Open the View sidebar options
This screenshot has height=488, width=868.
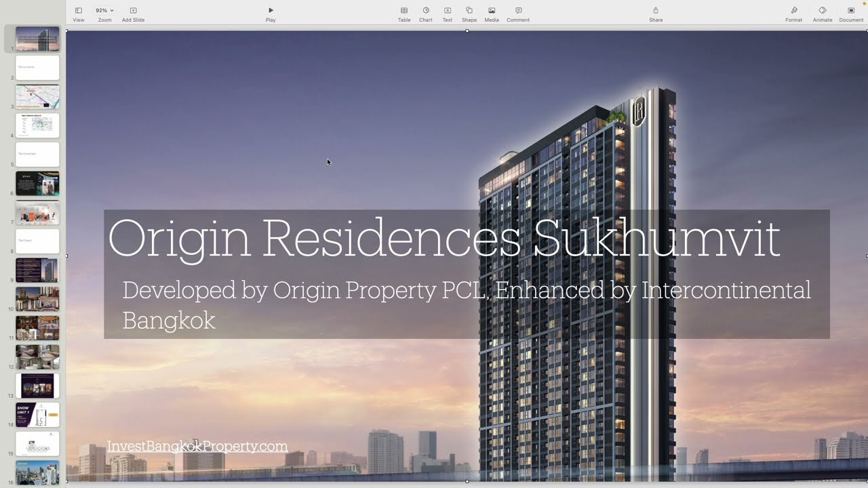point(79,14)
